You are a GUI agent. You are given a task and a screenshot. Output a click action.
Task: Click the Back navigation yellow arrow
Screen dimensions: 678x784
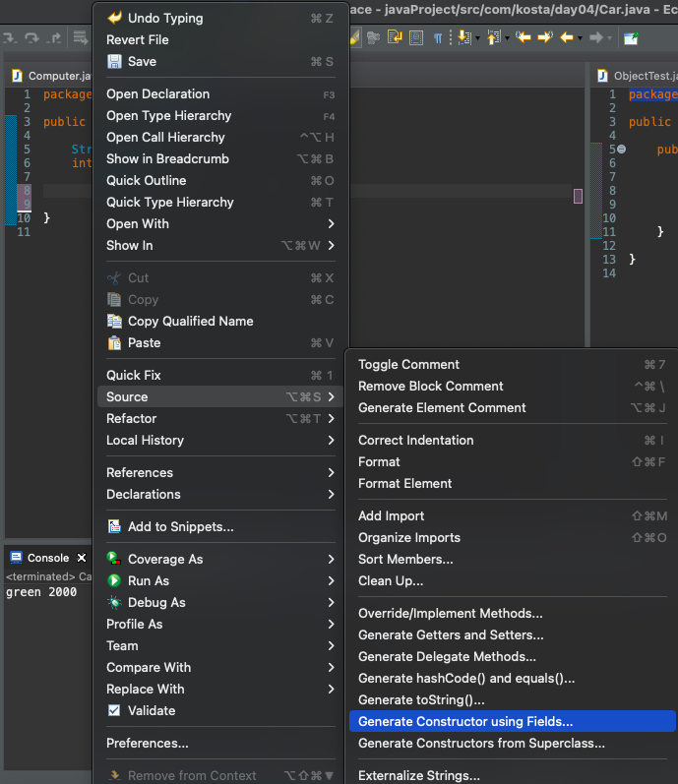(567, 37)
